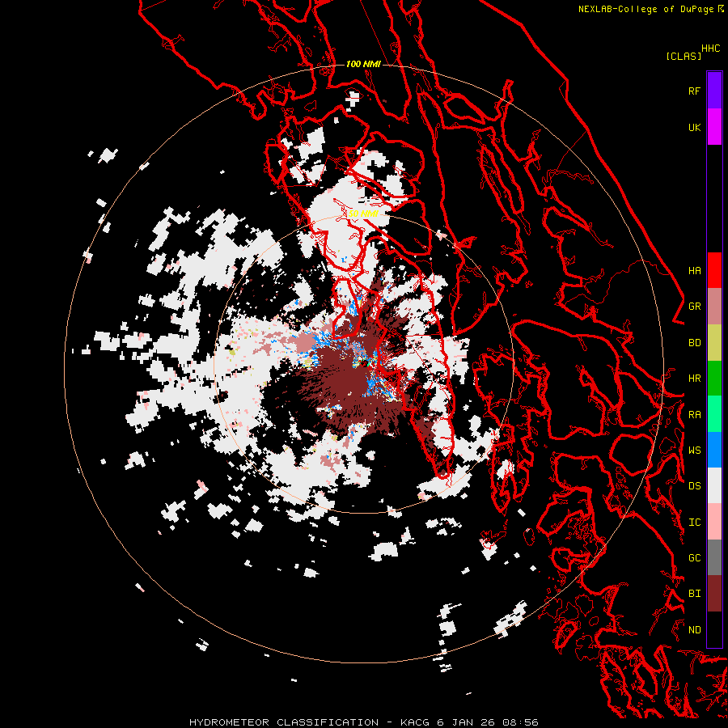Click the ND black legend swatch
Image resolution: width=728 pixels, height=728 pixels.
[714, 629]
